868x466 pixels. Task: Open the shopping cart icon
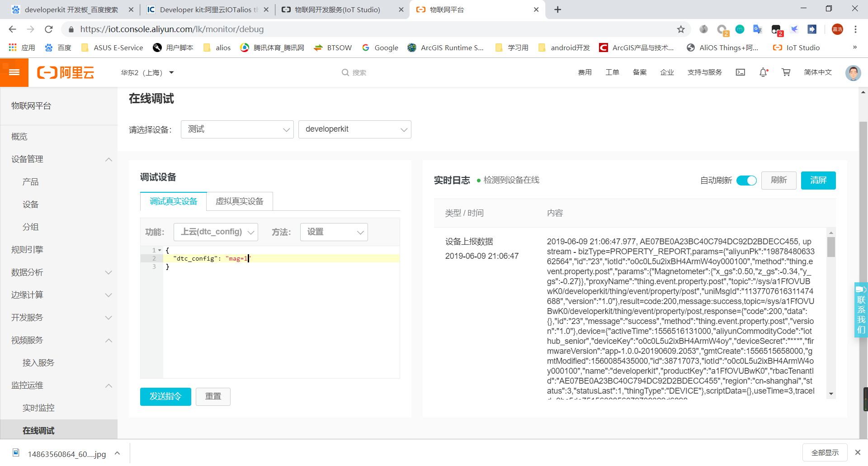(786, 72)
